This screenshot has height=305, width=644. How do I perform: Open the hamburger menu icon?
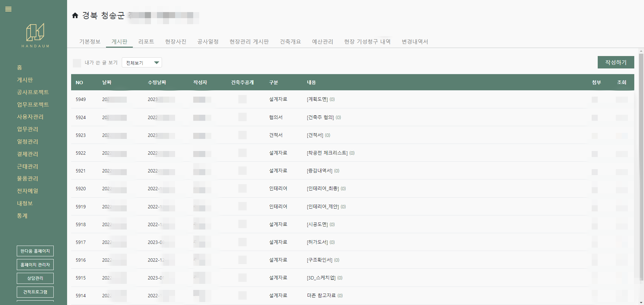[x=8, y=9]
